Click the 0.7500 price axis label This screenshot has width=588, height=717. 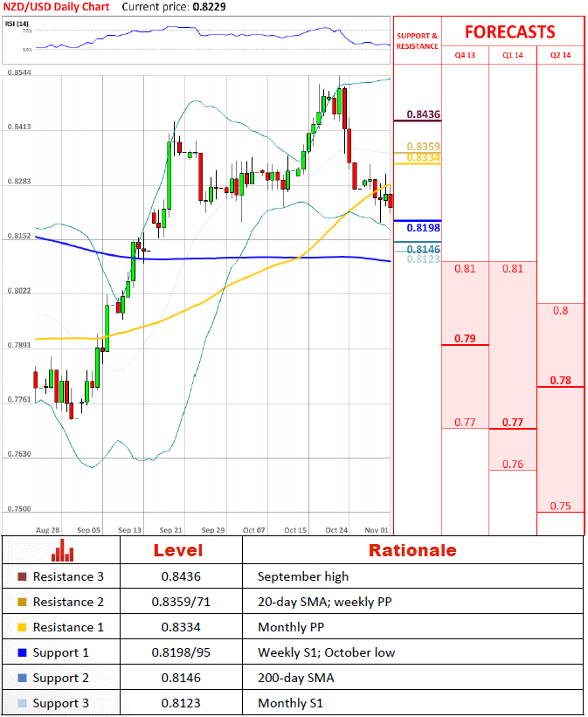pyautogui.click(x=19, y=508)
